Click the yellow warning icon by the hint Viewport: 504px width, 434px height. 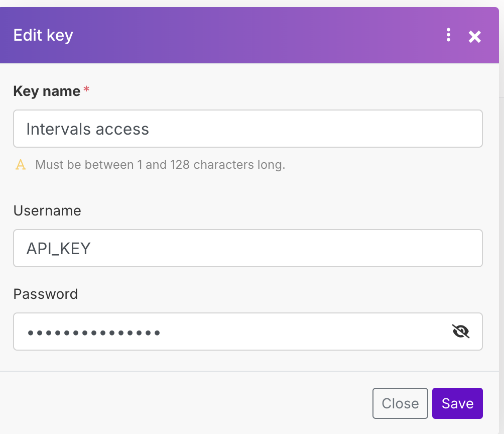pyautogui.click(x=21, y=165)
